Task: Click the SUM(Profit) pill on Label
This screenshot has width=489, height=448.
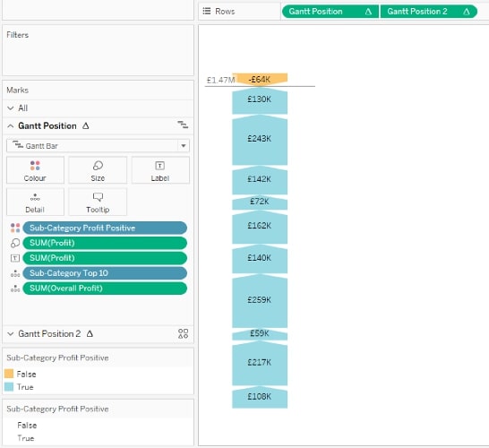Action: pyautogui.click(x=105, y=258)
